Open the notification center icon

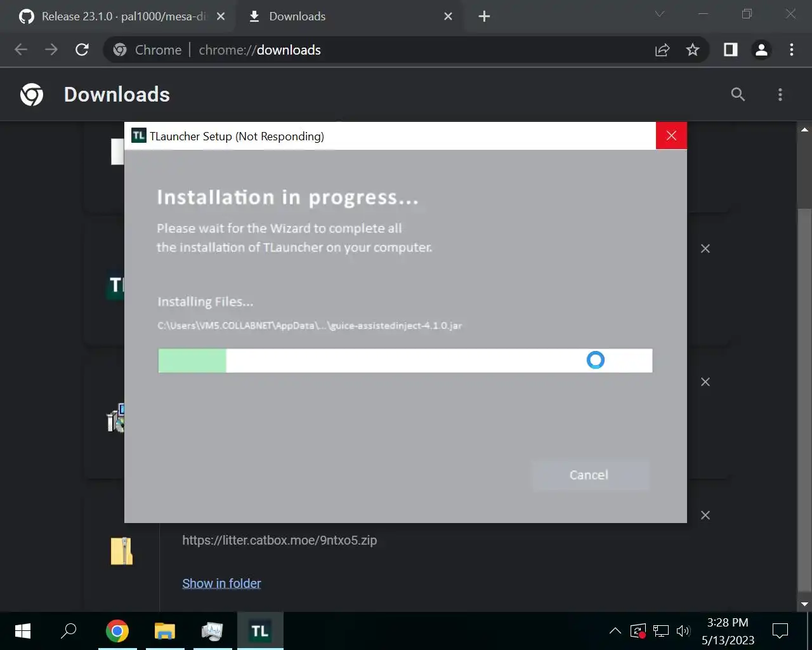pyautogui.click(x=780, y=631)
